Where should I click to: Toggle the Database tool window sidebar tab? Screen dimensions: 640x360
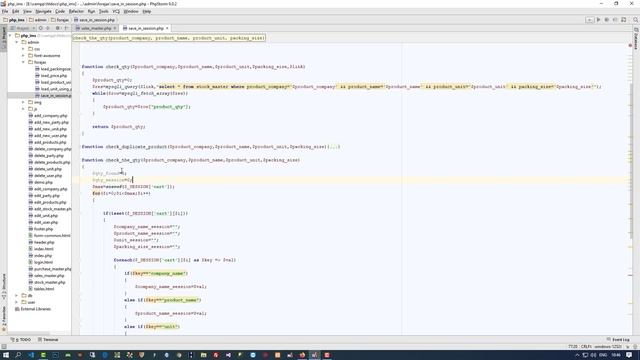[x=636, y=39]
